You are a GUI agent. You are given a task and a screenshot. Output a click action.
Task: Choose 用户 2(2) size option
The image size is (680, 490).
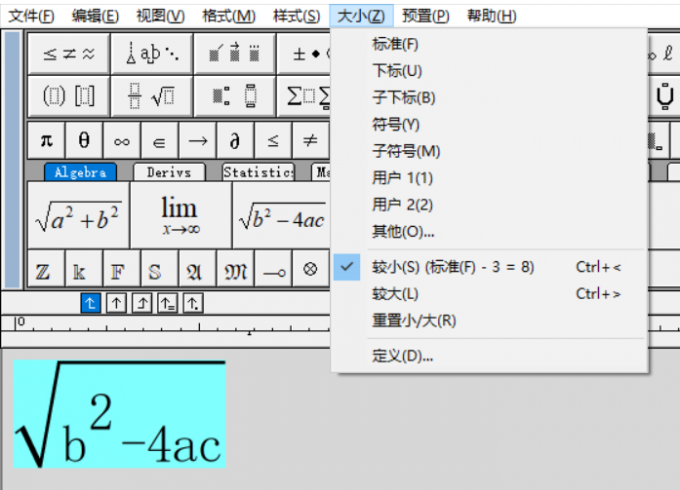(489, 205)
